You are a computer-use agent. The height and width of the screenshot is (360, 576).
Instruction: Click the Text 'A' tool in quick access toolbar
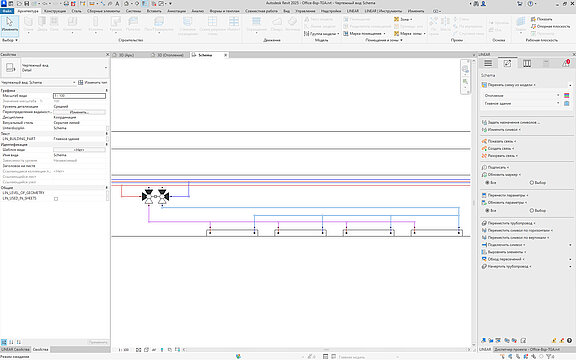(117, 4)
